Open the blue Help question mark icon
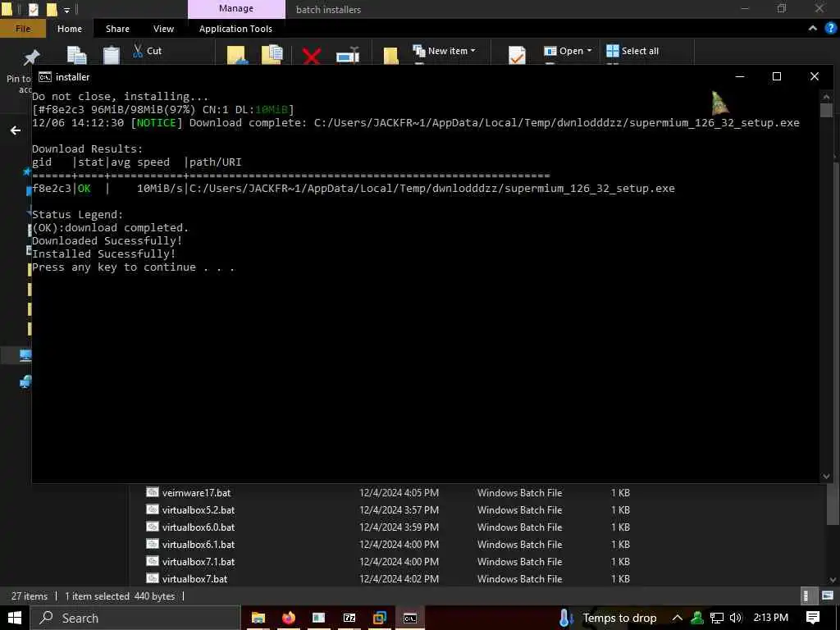Screen dimensions: 840x630 [830, 28]
